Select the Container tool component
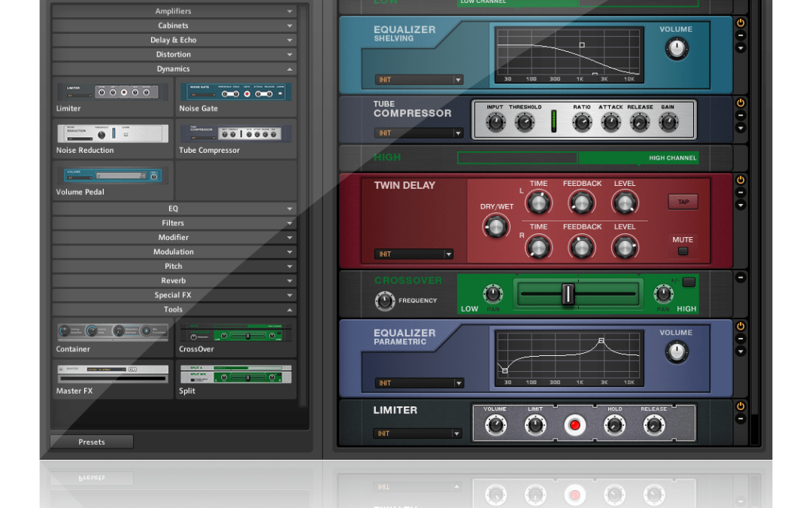The width and height of the screenshot is (812, 508). (x=112, y=333)
